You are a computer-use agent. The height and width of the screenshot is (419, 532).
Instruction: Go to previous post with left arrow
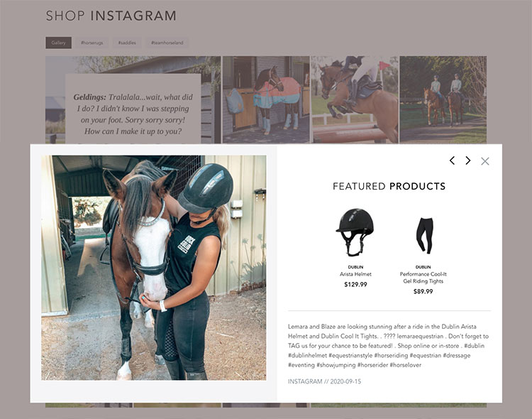pos(452,160)
